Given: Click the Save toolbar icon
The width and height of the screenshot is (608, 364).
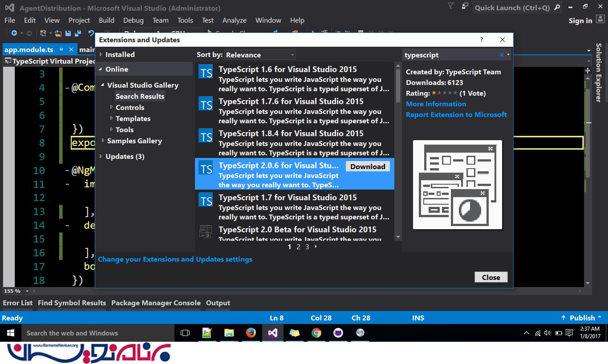Looking at the screenshot, I should tap(68, 33).
